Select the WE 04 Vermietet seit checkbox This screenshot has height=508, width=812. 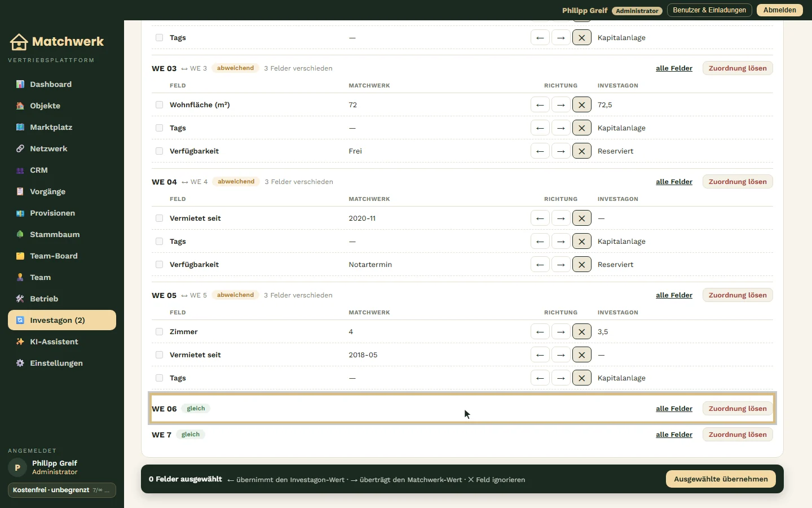point(160,218)
